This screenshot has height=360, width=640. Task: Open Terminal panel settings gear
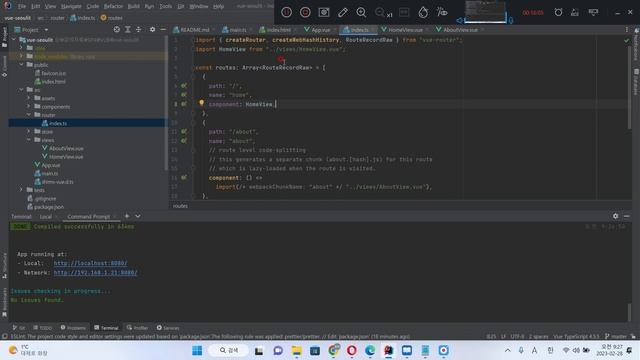click(x=615, y=216)
